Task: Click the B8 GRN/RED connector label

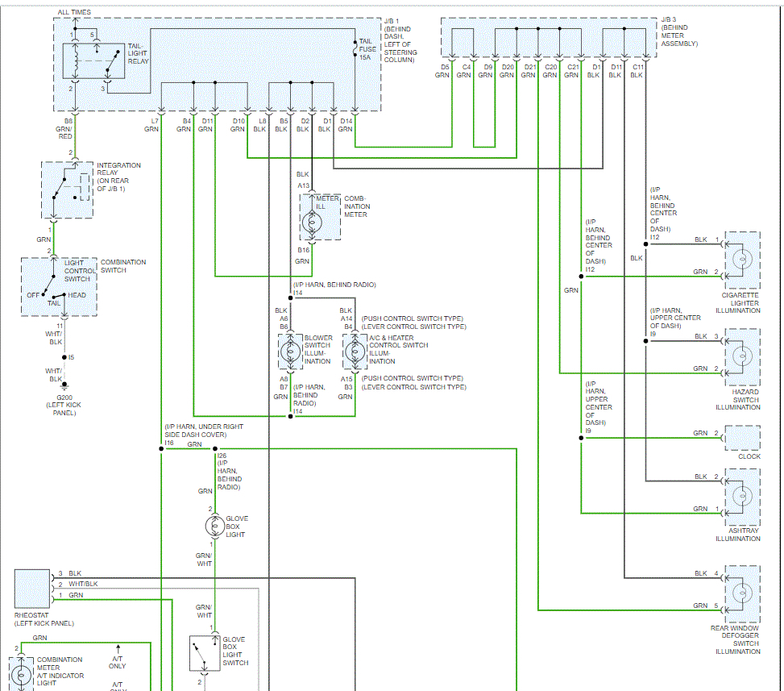Action: pos(65,128)
